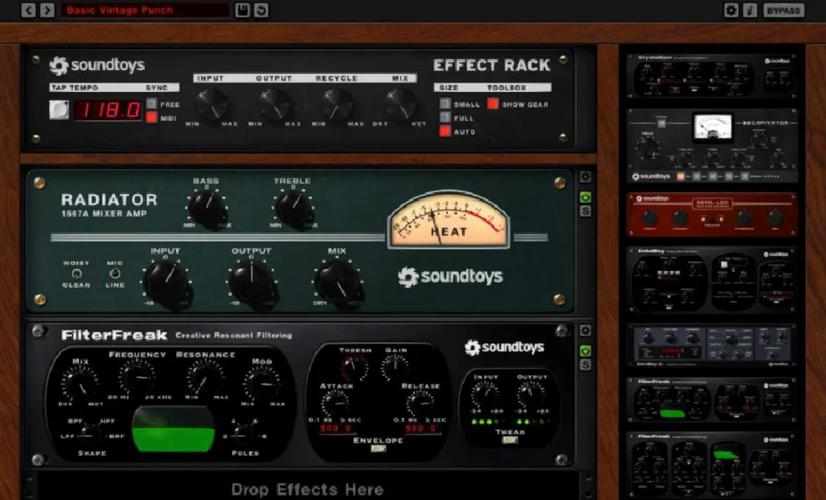This screenshot has height=500, width=826.
Task: Tap the Tap Tempo button
Action: click(x=59, y=110)
